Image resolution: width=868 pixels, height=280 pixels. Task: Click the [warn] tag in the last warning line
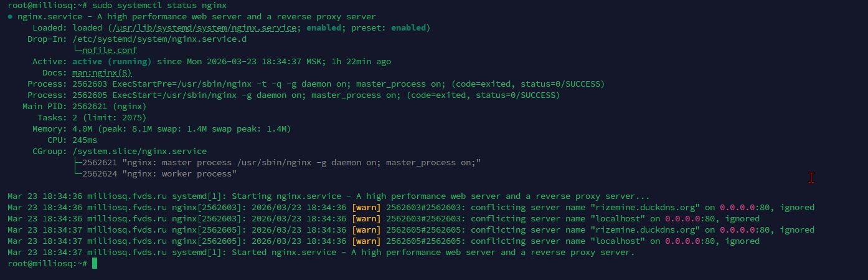pyautogui.click(x=366, y=241)
